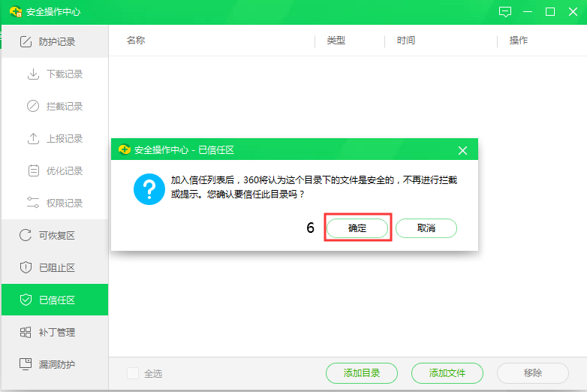Open the 防护记录 section
This screenshot has height=392, width=587.
click(55, 41)
